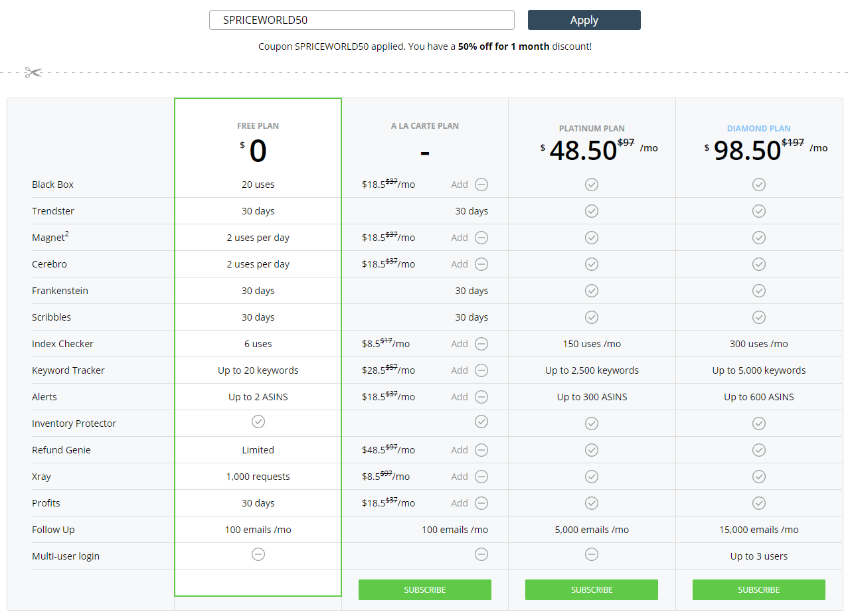Click '15,000 emails /mo' cell
This screenshot has height=616, width=850.
pyautogui.click(x=759, y=530)
